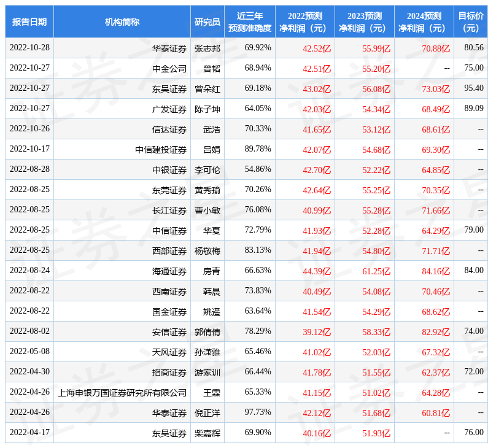This screenshot has height=448, width=488.
Task: Click the 61.25亿 2023 profit forecast
Action: click(376, 271)
